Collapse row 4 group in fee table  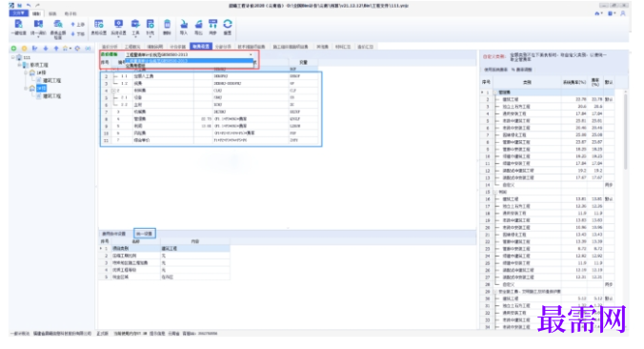(x=113, y=91)
